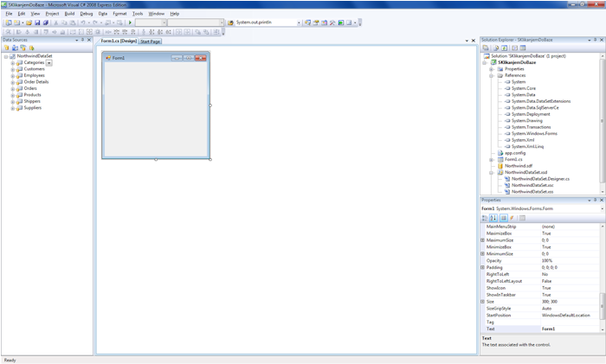Select NorthwindDataSet.Designer.cs file
This screenshot has width=606, height=364.
540,179
